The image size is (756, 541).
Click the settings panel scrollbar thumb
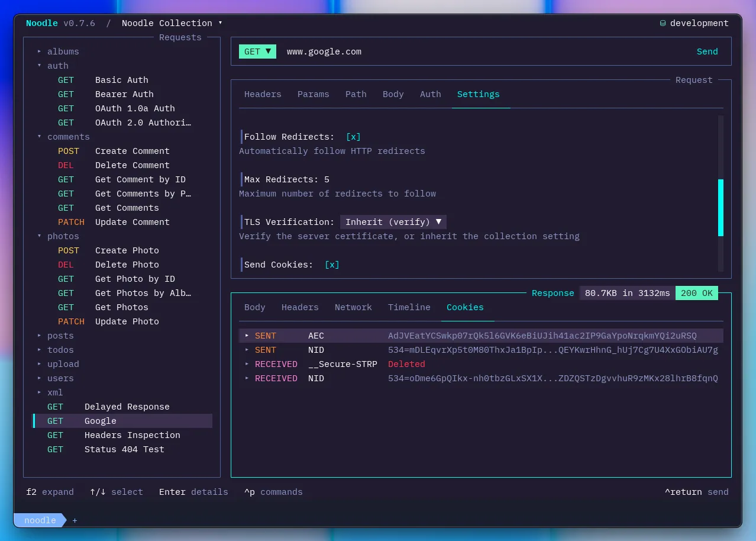(x=721, y=207)
